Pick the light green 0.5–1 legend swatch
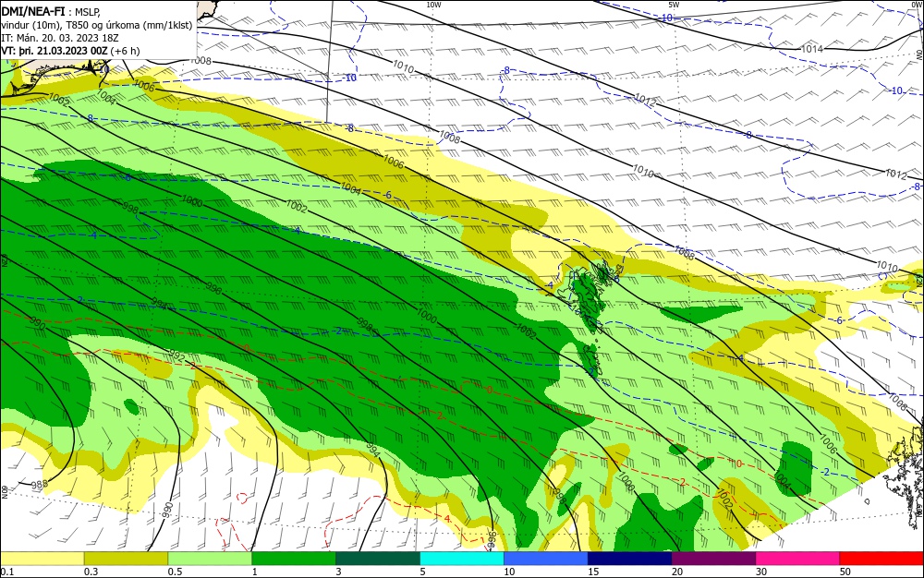This screenshot has width=924, height=578. tap(210, 559)
